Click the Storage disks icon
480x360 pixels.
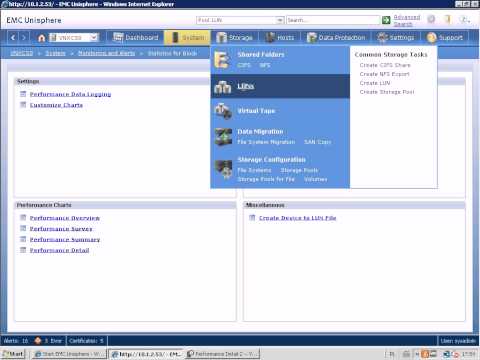(221, 38)
